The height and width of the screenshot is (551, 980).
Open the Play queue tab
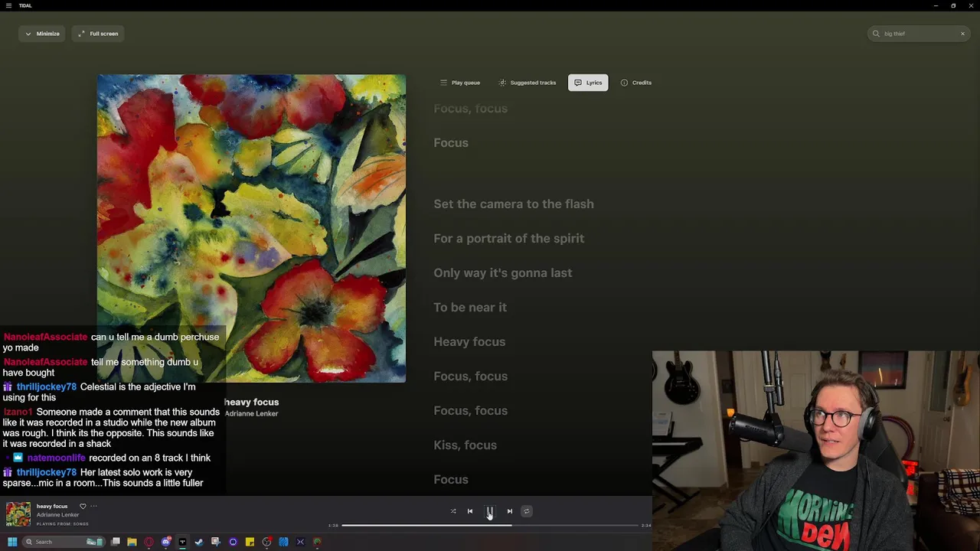point(460,83)
